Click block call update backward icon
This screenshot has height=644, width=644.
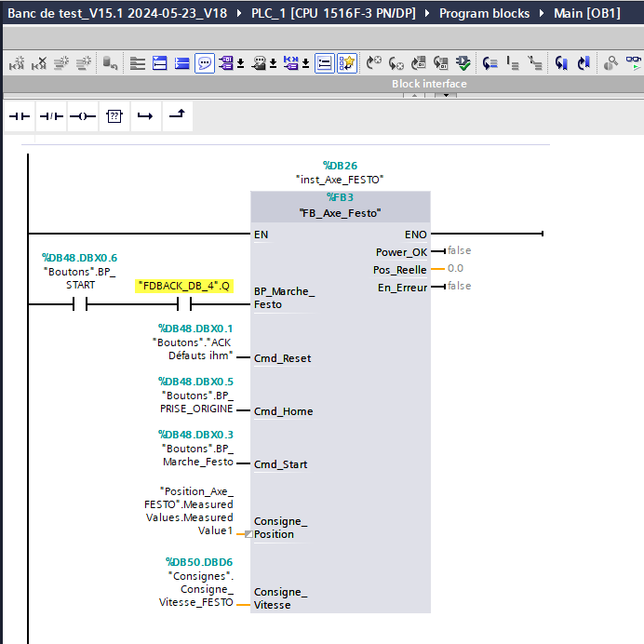pos(441,63)
